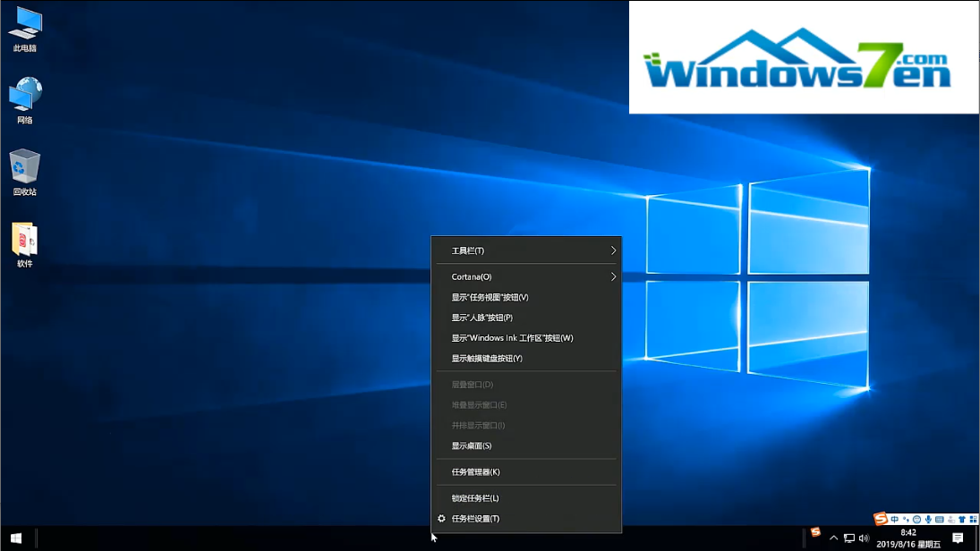This screenshot has width=980, height=551.
Task: Open the Windows Start button
Action: (x=16, y=538)
